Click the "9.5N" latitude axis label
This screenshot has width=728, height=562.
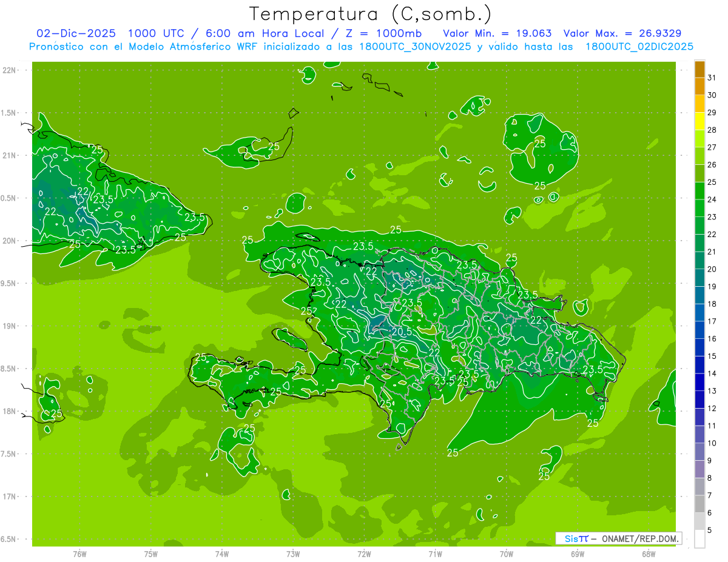coord(9,284)
